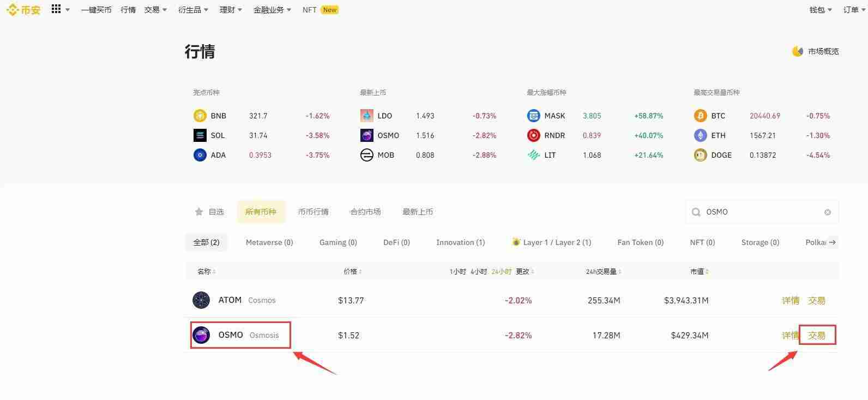The image size is (868, 400).
Task: Expand the 钱包 wallet dropdown
Action: point(821,10)
